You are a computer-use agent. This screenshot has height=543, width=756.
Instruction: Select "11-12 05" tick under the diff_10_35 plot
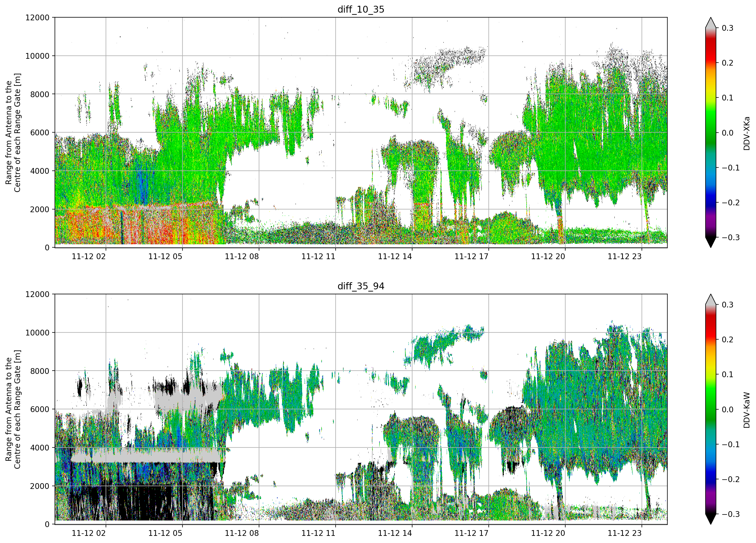[165, 256]
